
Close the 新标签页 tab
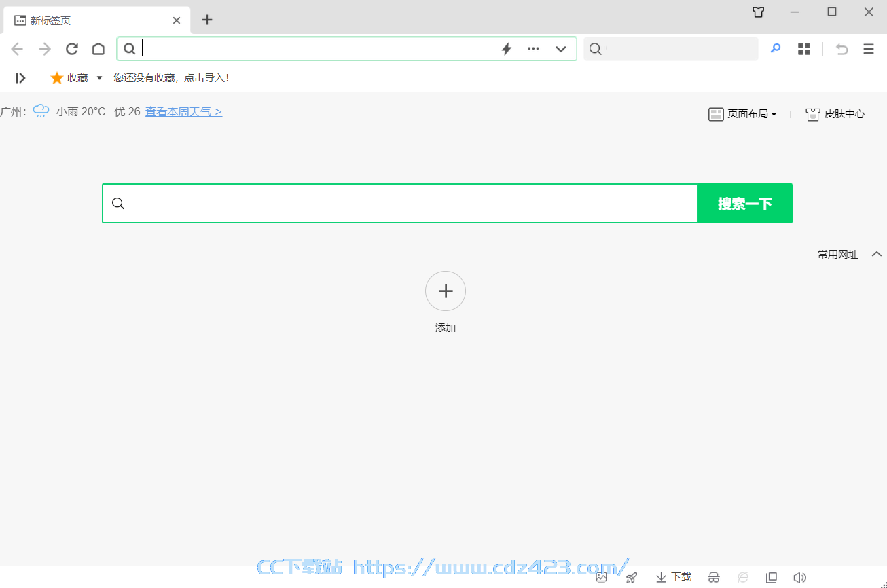(x=177, y=20)
